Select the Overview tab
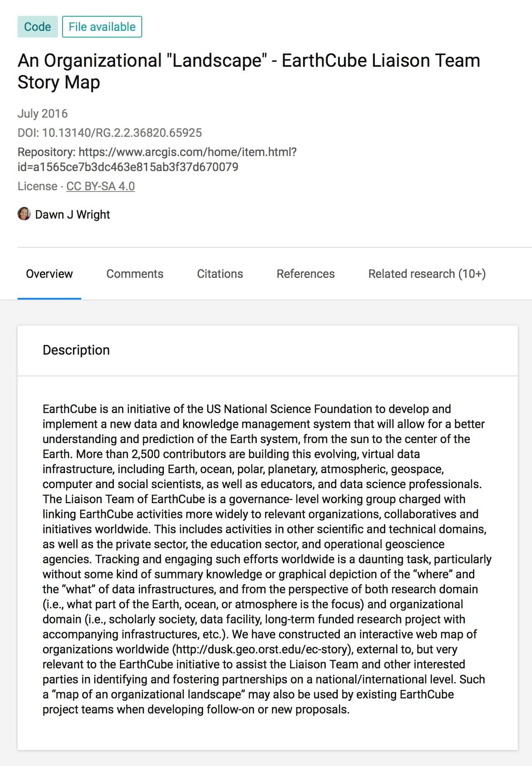 tap(49, 274)
